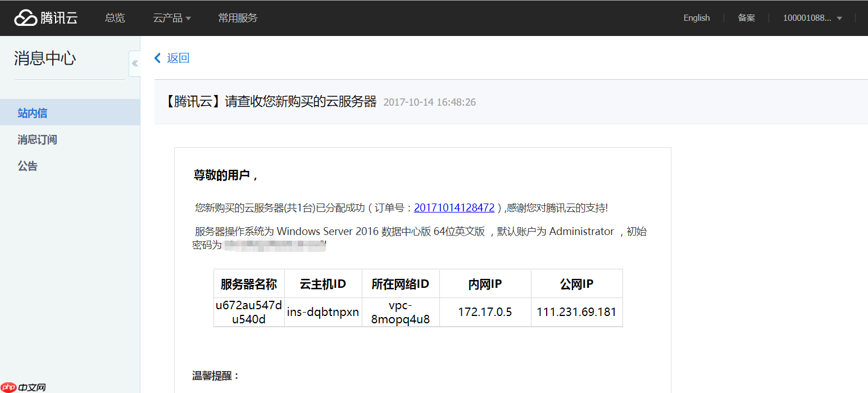Open the 云产品 chevron arrow

[188, 17]
